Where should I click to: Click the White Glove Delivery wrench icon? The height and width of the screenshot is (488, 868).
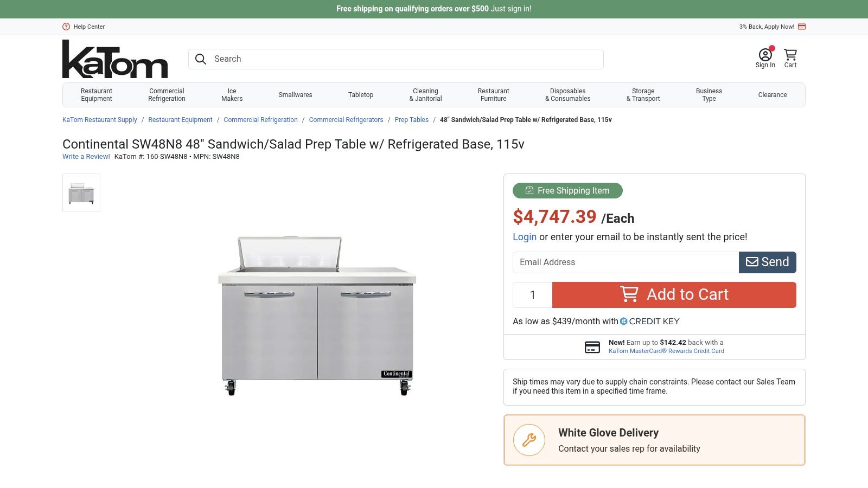coord(529,440)
